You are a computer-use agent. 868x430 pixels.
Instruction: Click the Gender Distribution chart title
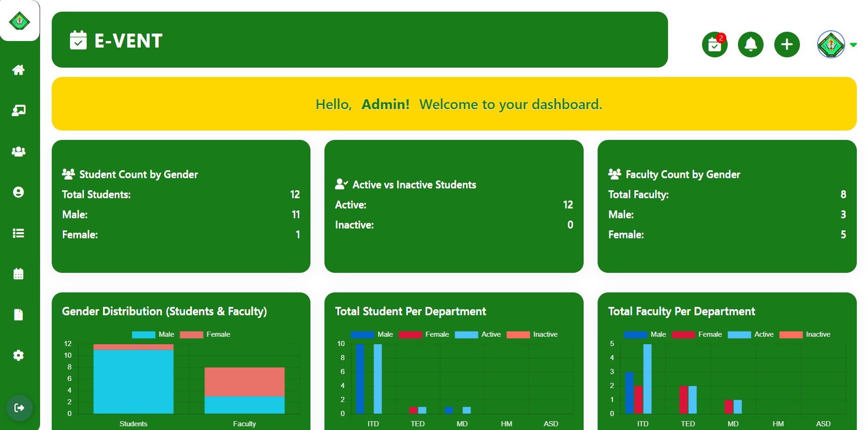point(165,311)
